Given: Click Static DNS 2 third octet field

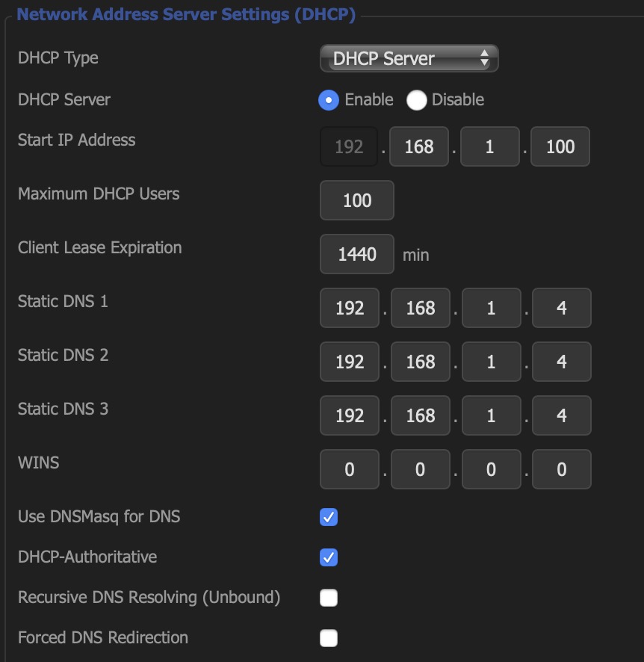Looking at the screenshot, I should coord(492,362).
